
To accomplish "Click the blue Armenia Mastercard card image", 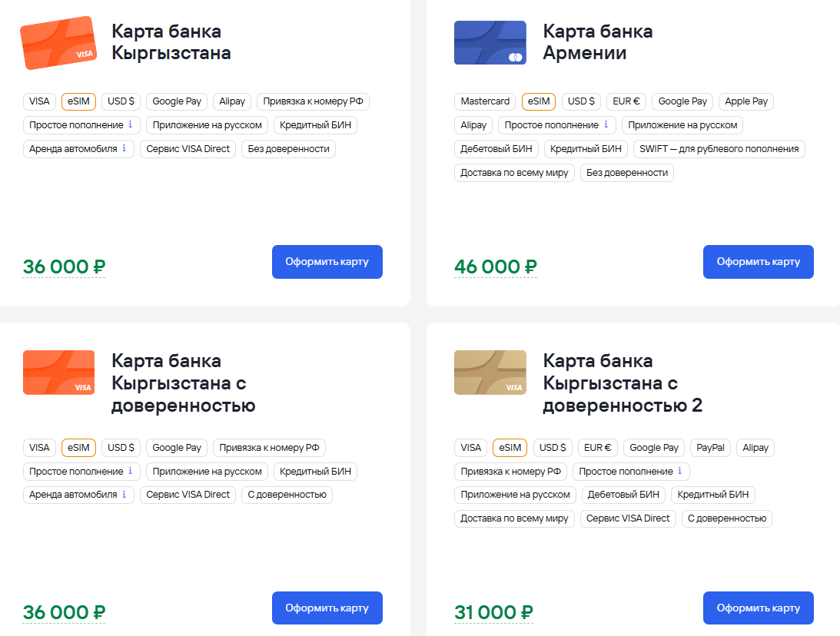I will tap(490, 43).
